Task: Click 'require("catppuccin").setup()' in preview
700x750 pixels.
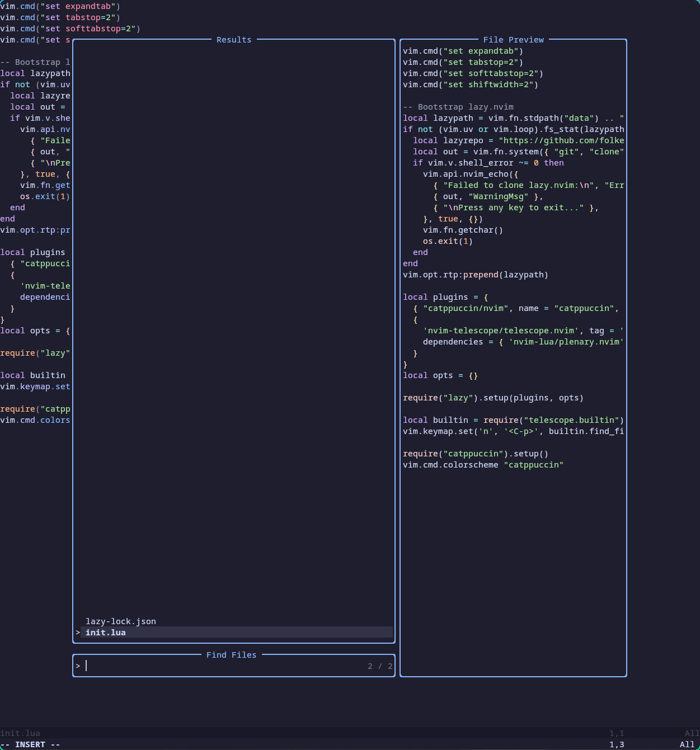Action: click(x=476, y=454)
